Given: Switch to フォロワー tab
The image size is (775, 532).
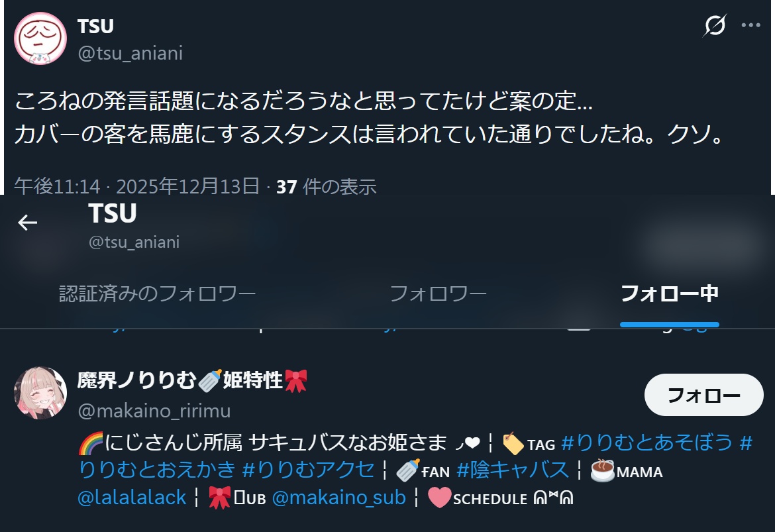Looking at the screenshot, I should (438, 293).
